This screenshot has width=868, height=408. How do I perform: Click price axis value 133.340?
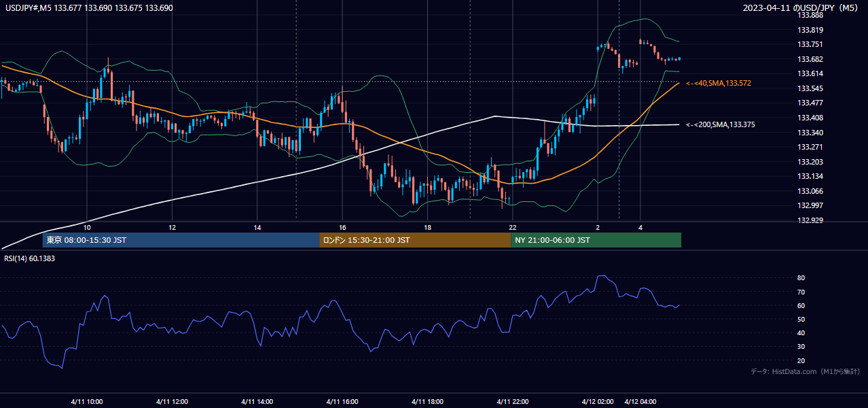click(x=810, y=133)
